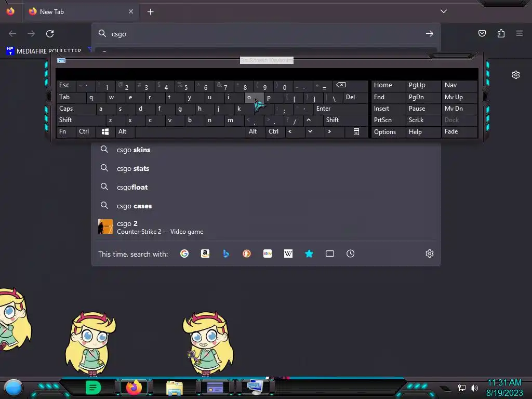Search this time with Bing icon
This screenshot has width=532, height=399.
point(226,254)
